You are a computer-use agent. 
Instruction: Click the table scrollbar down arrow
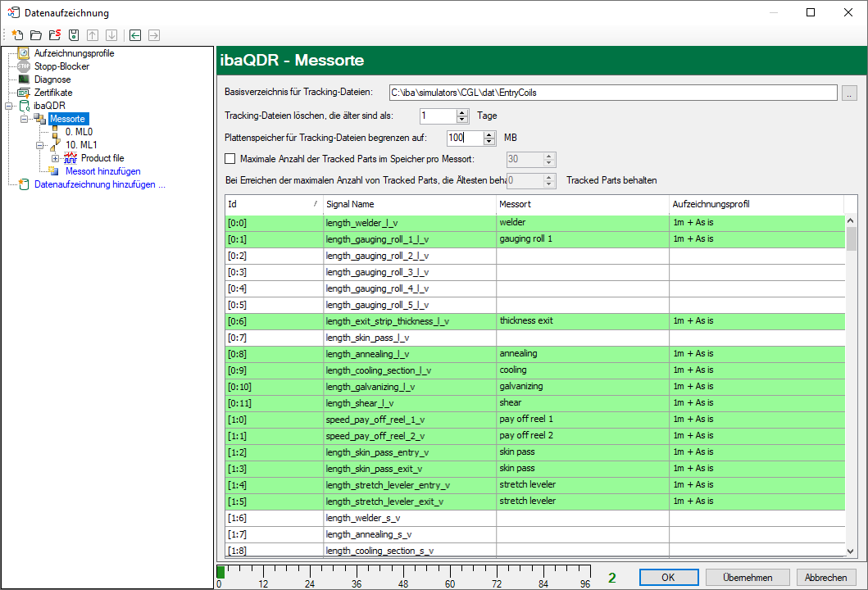pyautogui.click(x=851, y=551)
